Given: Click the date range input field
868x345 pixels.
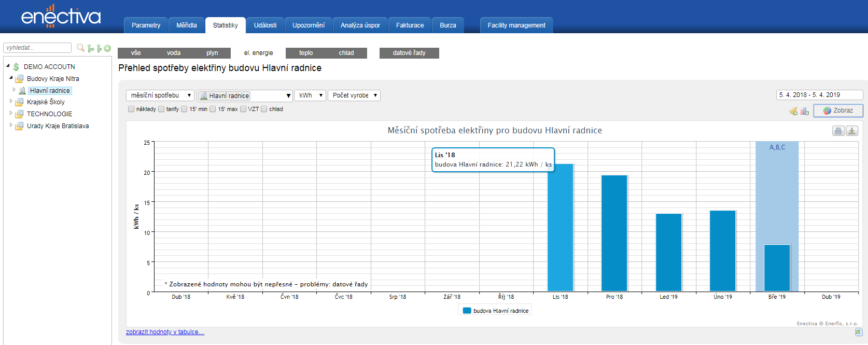Looking at the screenshot, I should pyautogui.click(x=819, y=95).
